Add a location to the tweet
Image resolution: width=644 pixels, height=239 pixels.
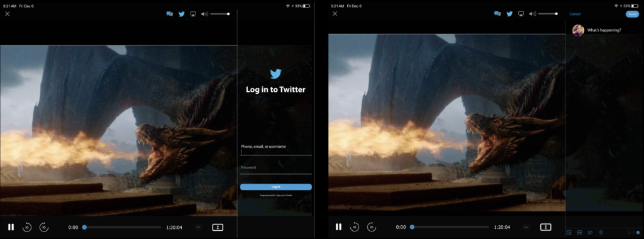[601, 233]
